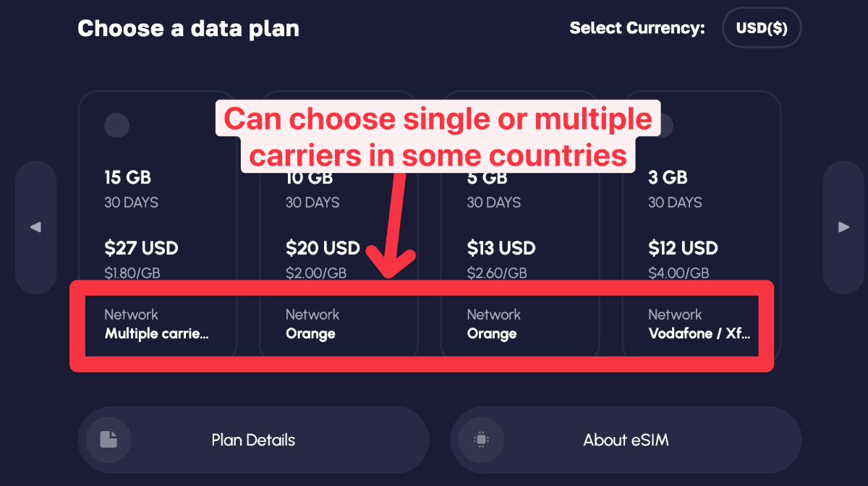Click the right carousel arrow
The width and height of the screenshot is (868, 486).
point(843,227)
